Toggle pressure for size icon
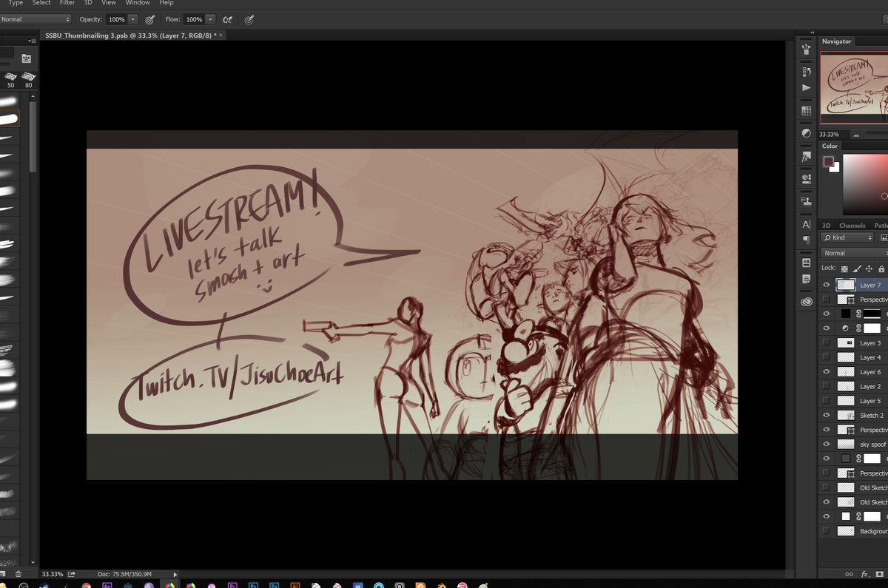Image resolution: width=888 pixels, height=588 pixels. pyautogui.click(x=249, y=19)
